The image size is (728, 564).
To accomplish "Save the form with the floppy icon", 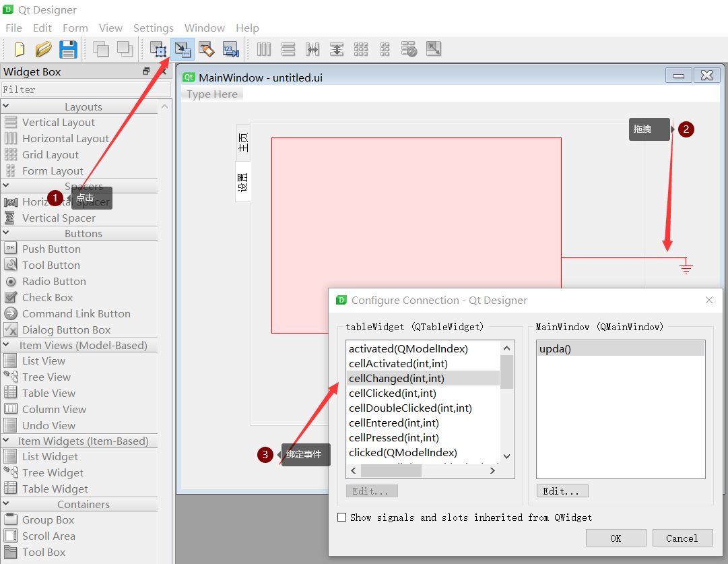I will 68,49.
